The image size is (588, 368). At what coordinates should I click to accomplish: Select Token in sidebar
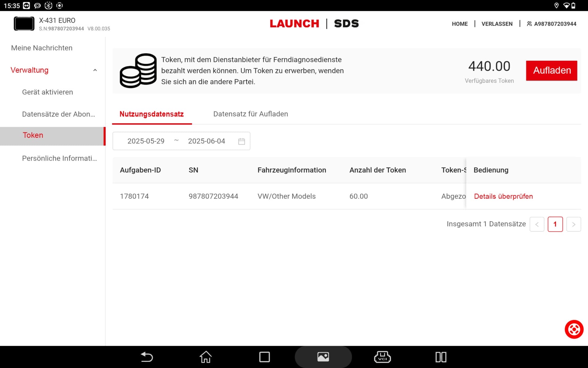coord(52,136)
